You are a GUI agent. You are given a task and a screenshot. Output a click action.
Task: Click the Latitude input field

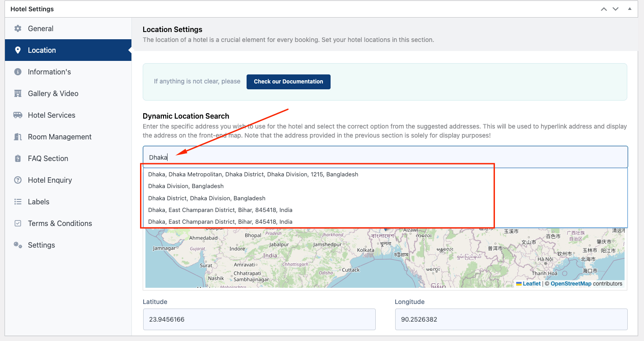[259, 319]
